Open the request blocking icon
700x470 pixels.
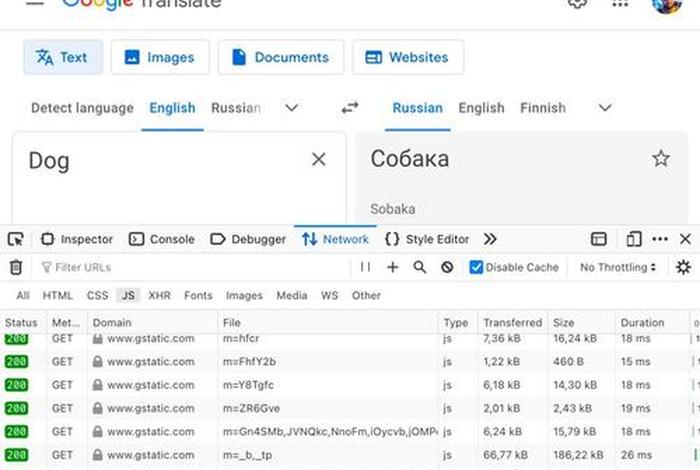coord(447,267)
